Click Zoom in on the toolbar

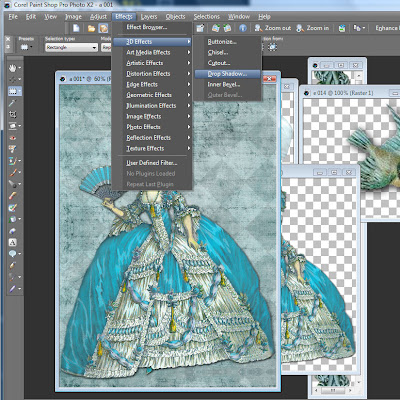pos(312,28)
